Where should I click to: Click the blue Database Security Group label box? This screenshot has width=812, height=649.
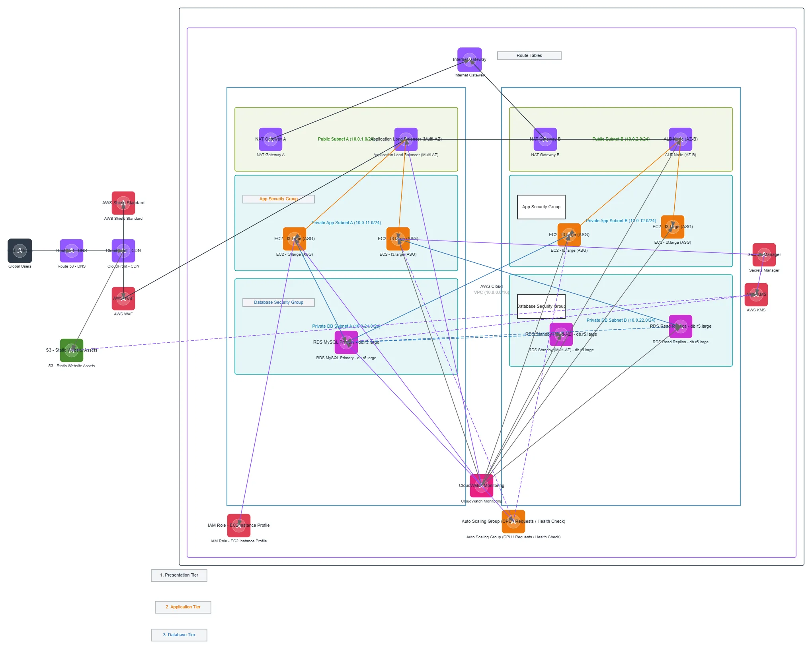[279, 303]
